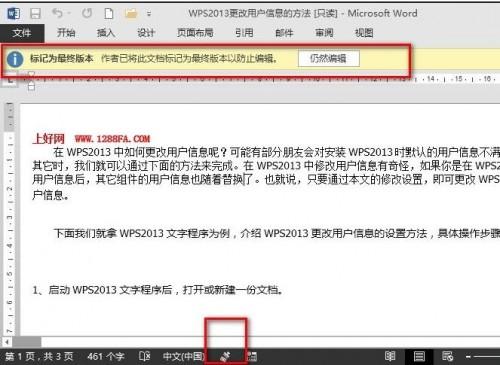Switch to Read Mode view icon
500x365 pixels.
[390, 356]
